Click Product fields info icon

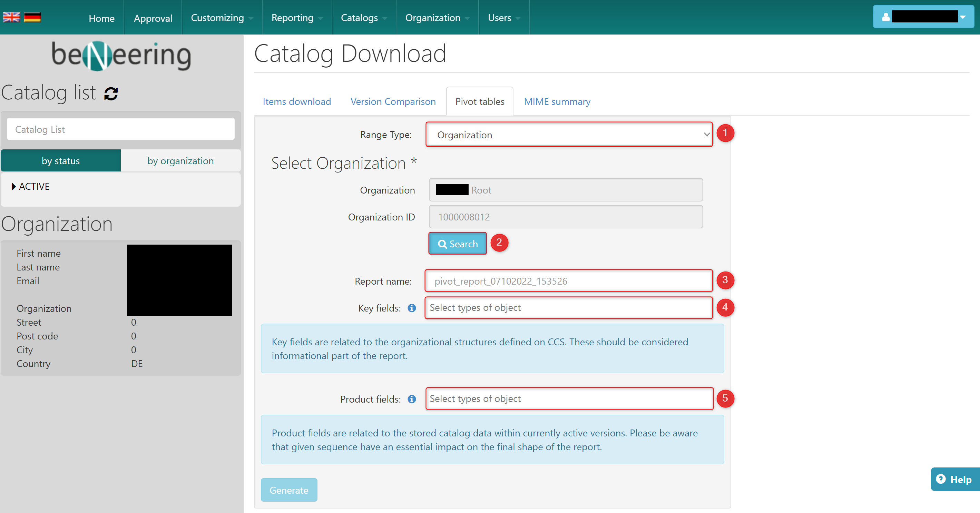[412, 399]
